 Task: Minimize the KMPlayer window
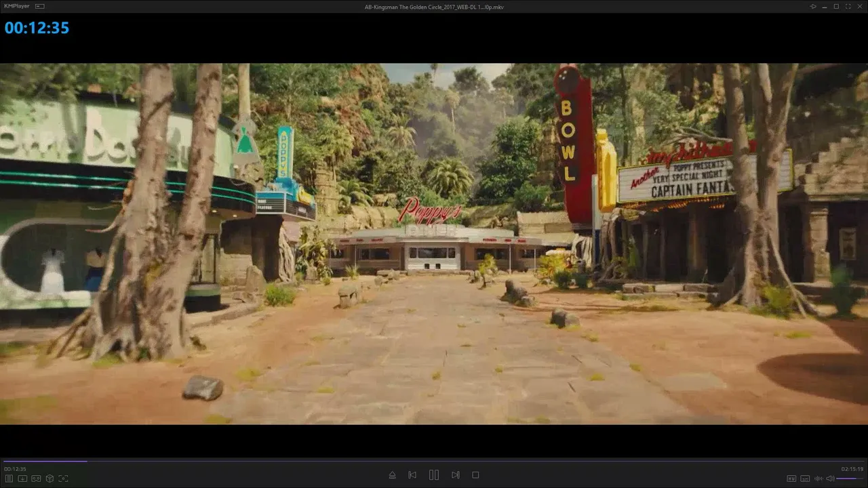[x=825, y=6]
